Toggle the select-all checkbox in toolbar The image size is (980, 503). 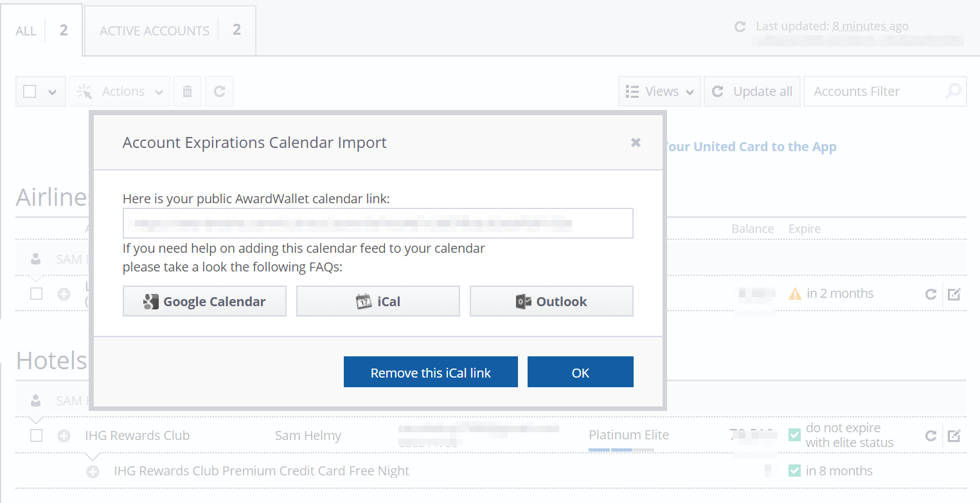click(30, 91)
